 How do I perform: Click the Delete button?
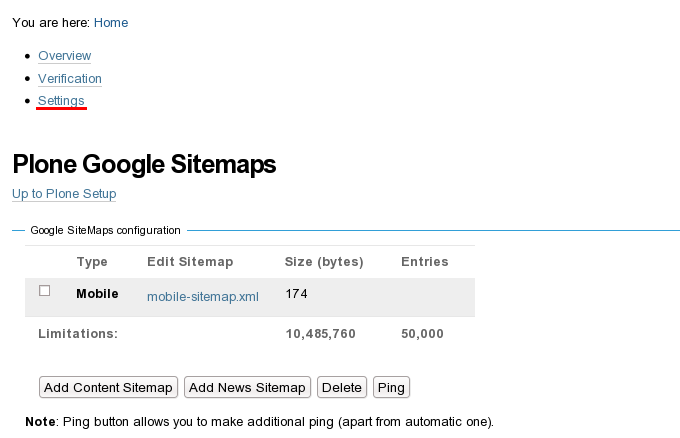point(342,387)
